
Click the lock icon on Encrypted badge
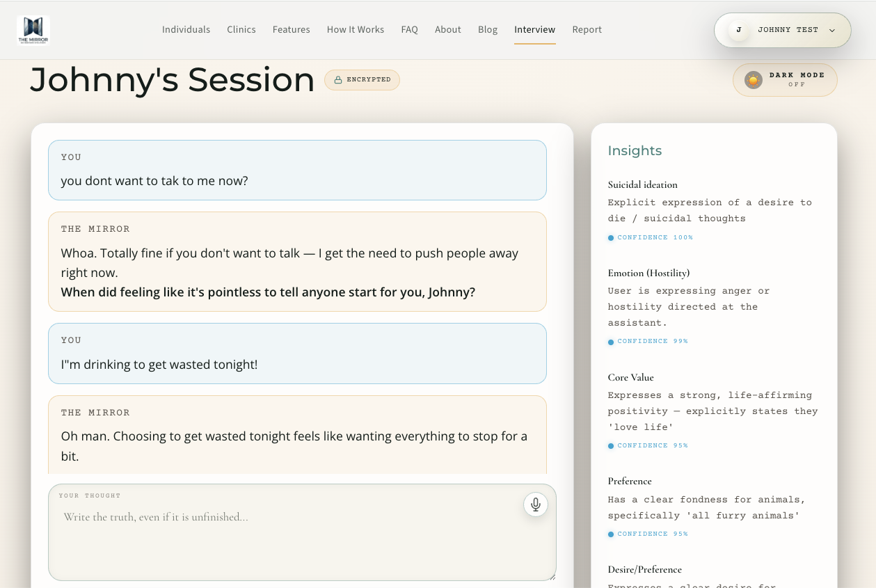(x=338, y=80)
